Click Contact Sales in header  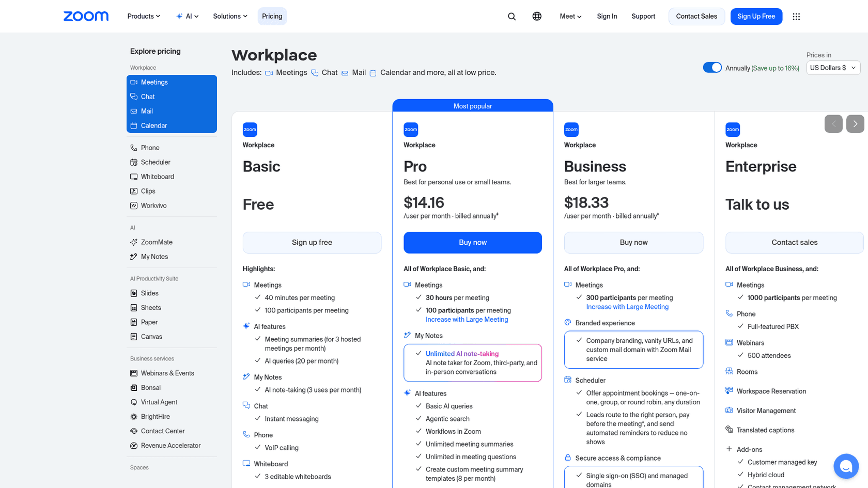tap(696, 17)
